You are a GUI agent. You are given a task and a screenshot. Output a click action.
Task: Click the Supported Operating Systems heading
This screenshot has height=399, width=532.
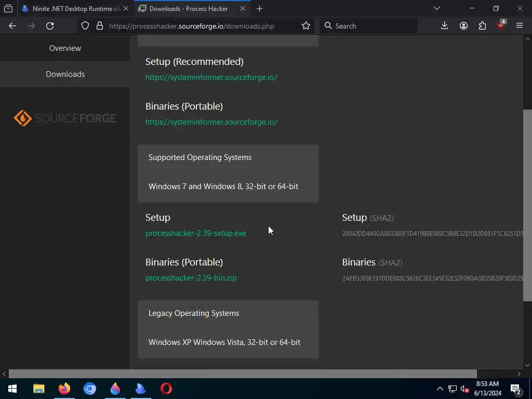[x=200, y=157]
